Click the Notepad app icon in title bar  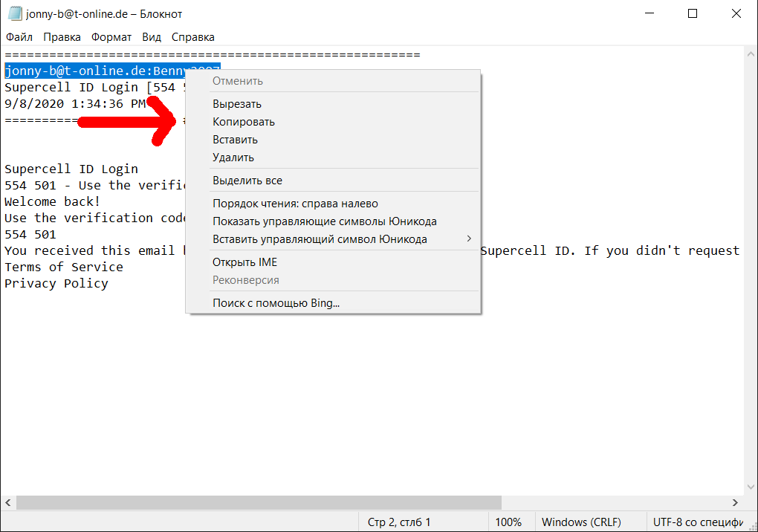click(13, 14)
